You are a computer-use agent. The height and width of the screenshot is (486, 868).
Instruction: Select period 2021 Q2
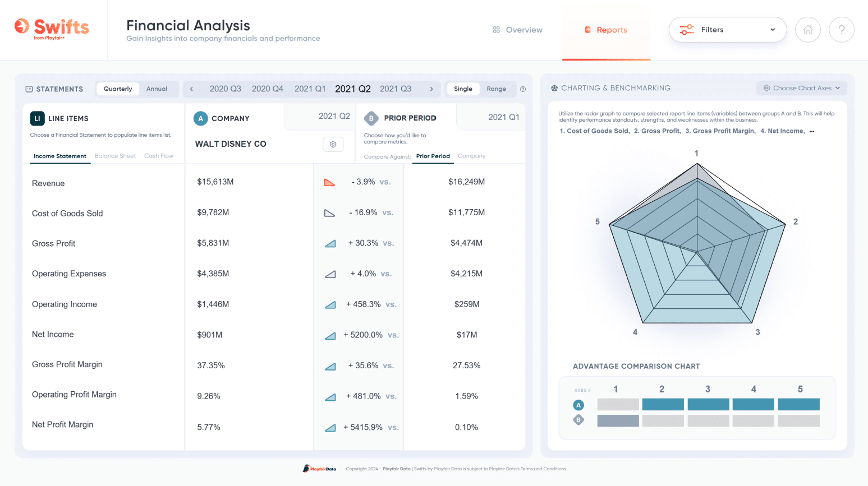[x=352, y=89]
